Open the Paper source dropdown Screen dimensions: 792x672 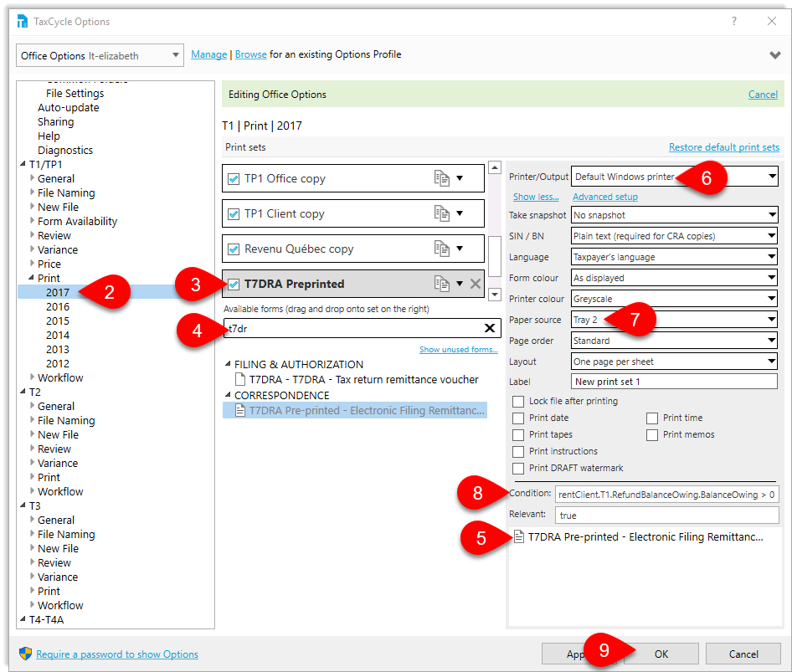[x=674, y=320]
